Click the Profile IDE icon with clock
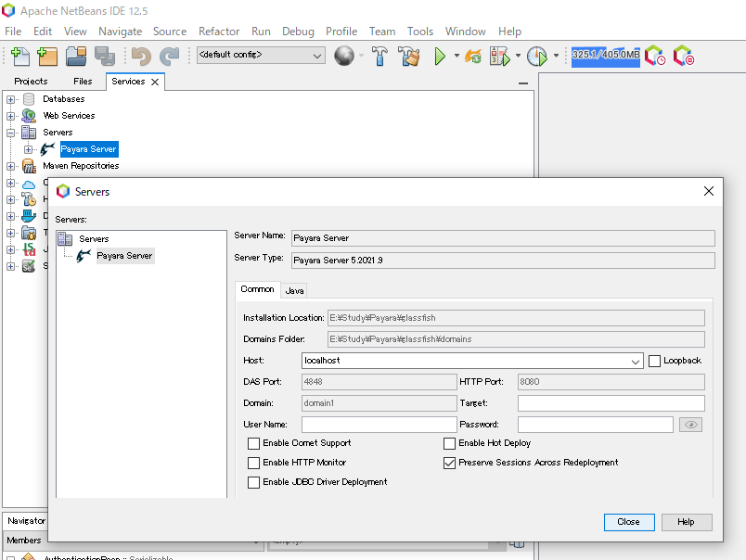The width and height of the screenshot is (746, 560). [x=655, y=57]
